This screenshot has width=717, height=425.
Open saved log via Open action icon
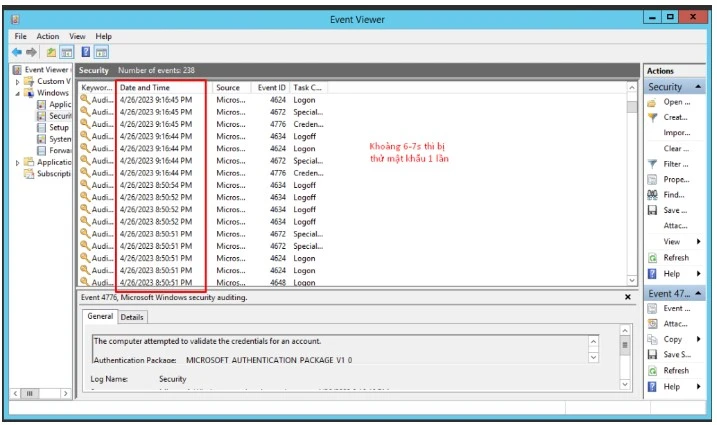(652, 102)
